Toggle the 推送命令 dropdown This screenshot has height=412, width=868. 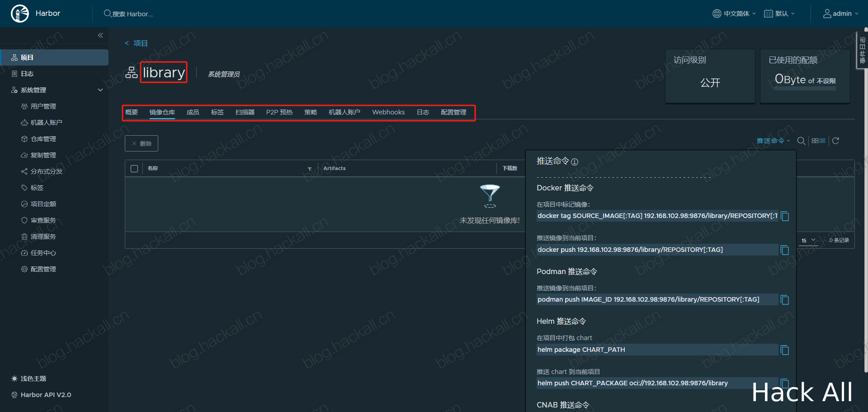[774, 141]
